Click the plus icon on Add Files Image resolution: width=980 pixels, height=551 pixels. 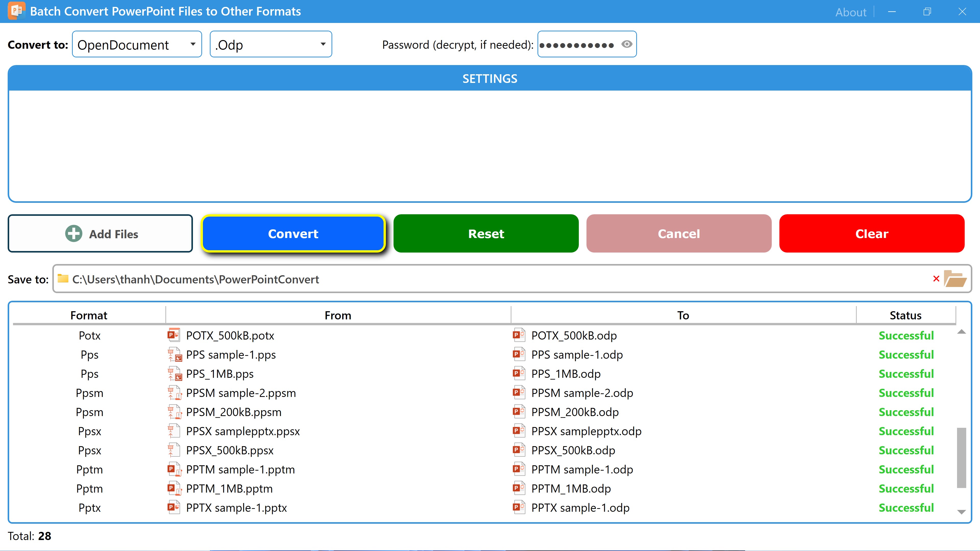point(74,233)
